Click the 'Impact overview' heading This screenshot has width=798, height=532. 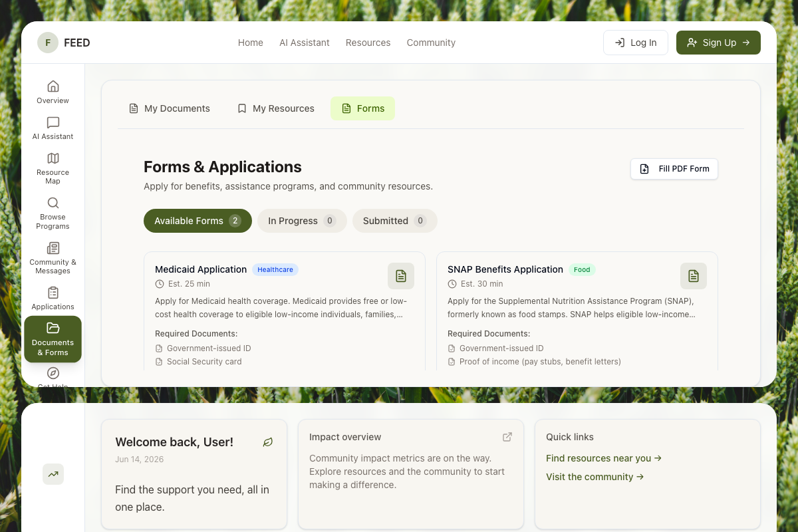point(345,437)
